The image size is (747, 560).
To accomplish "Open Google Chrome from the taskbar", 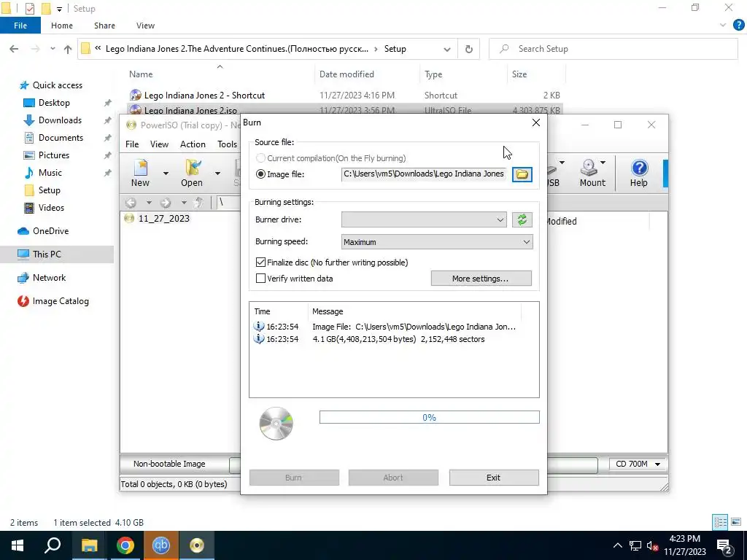I will click(x=125, y=545).
